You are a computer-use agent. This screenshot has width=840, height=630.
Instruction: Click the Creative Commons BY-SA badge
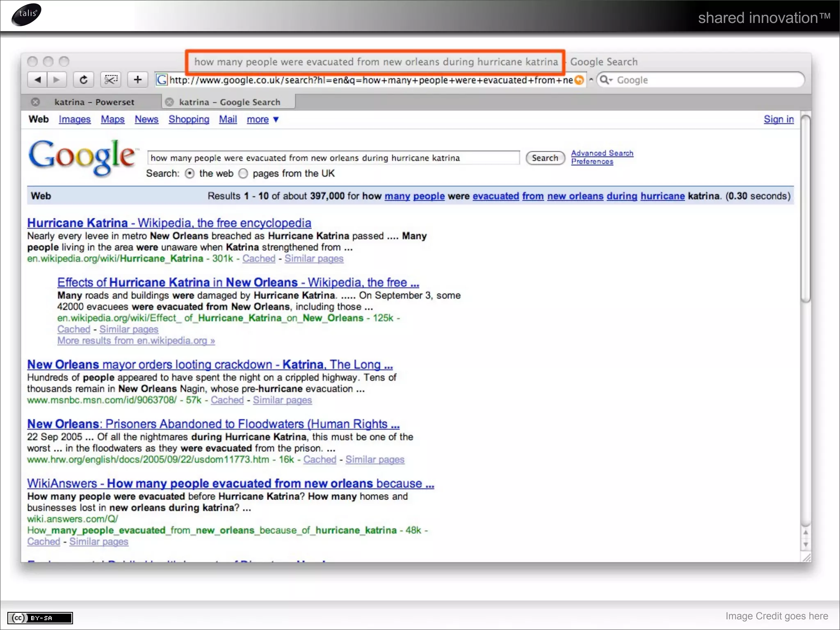pyautogui.click(x=40, y=618)
